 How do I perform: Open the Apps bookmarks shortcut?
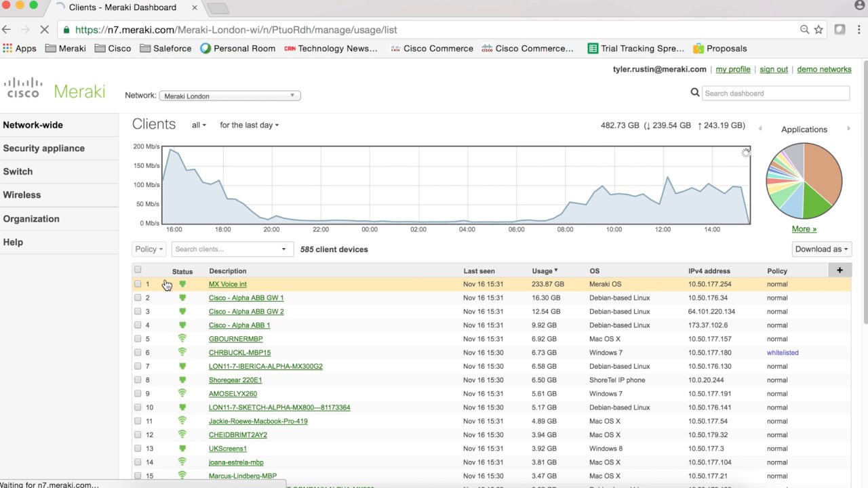click(x=20, y=48)
